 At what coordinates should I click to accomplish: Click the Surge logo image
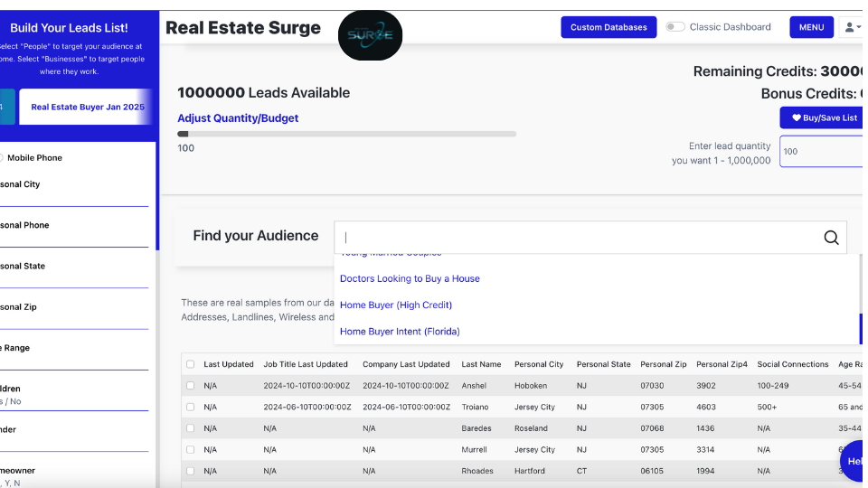[x=370, y=36]
